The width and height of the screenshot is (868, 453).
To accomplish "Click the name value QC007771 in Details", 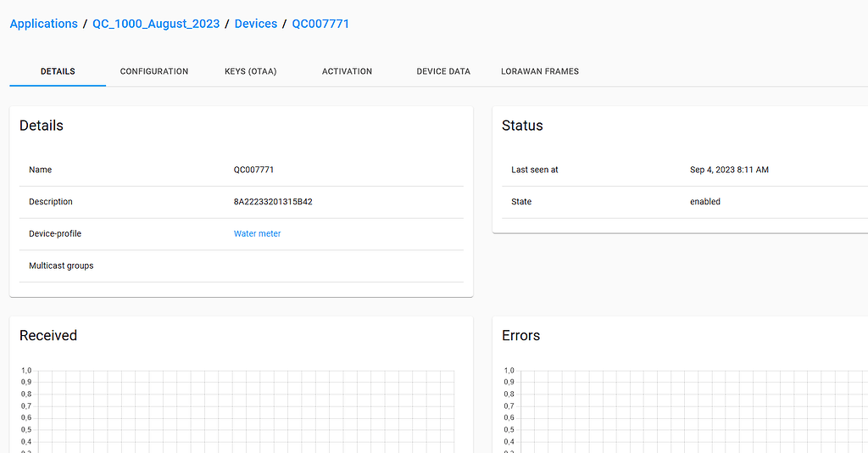I will pyautogui.click(x=253, y=170).
